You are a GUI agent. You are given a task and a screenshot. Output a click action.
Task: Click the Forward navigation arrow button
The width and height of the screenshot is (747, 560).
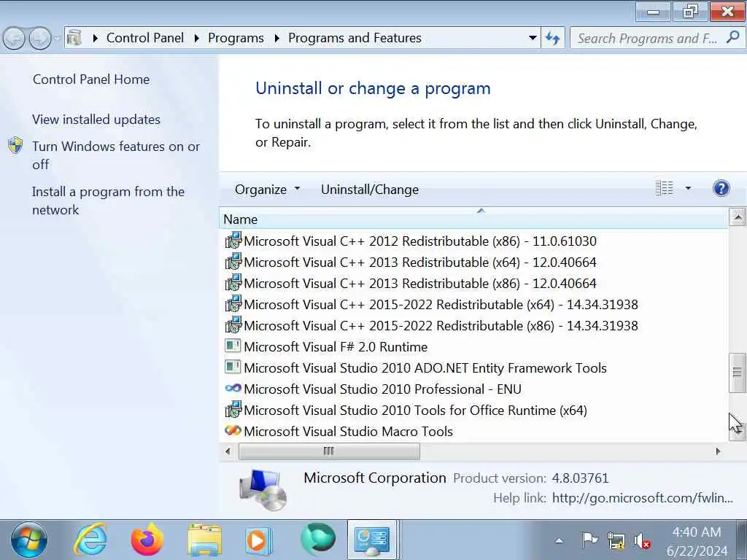[40, 38]
